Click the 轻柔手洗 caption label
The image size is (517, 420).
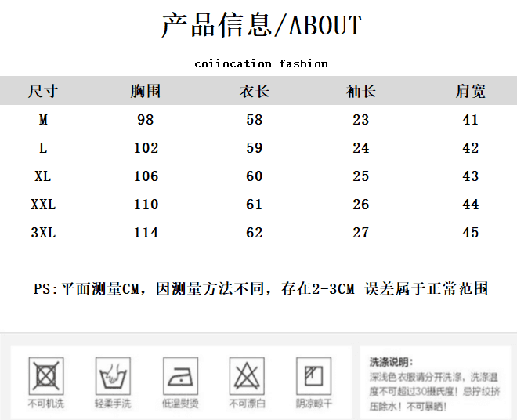pyautogui.click(x=113, y=404)
